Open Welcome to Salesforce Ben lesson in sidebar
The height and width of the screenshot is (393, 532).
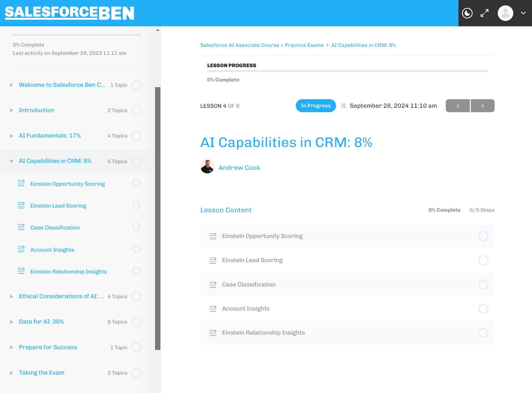pyautogui.click(x=62, y=85)
